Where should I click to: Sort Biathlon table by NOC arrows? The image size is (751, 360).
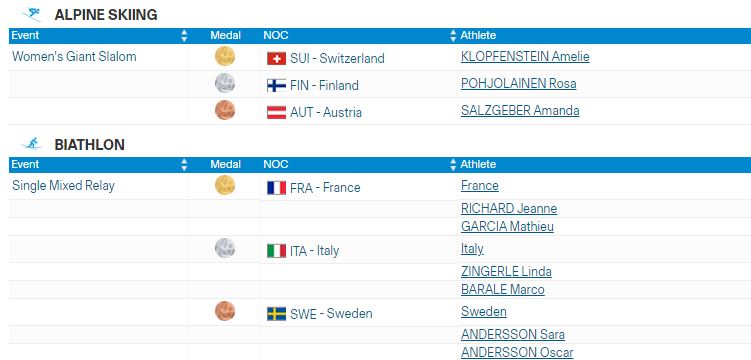pyautogui.click(x=453, y=165)
